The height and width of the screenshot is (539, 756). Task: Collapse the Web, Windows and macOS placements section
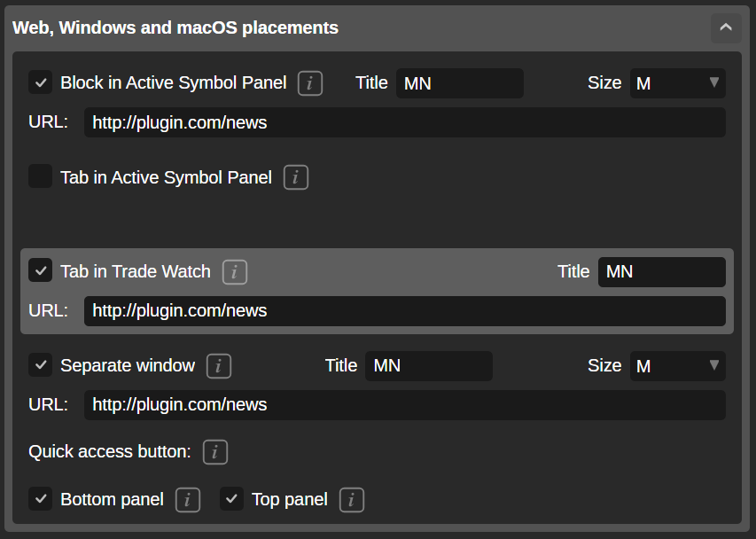pyautogui.click(x=726, y=28)
